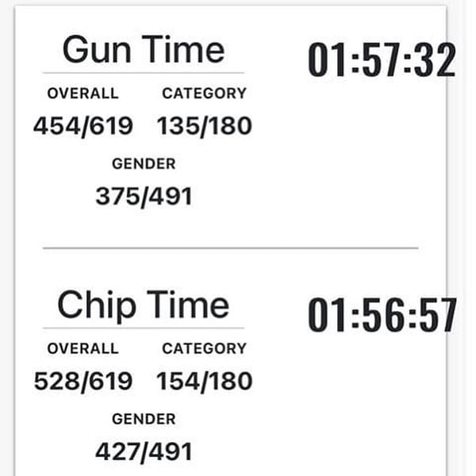
Task: Select the gun time value 01:57:32
Action: click(382, 59)
